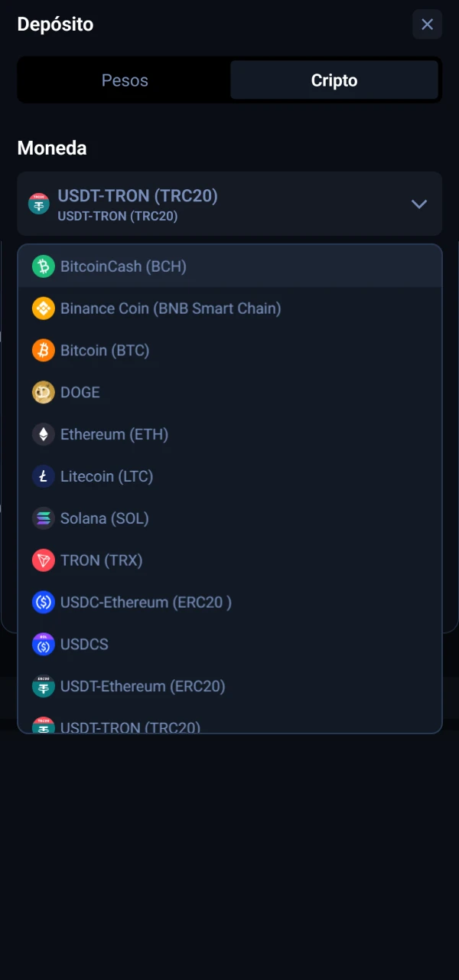This screenshot has width=459, height=980.
Task: Select the Bitcoin orange logo icon
Action: [44, 350]
